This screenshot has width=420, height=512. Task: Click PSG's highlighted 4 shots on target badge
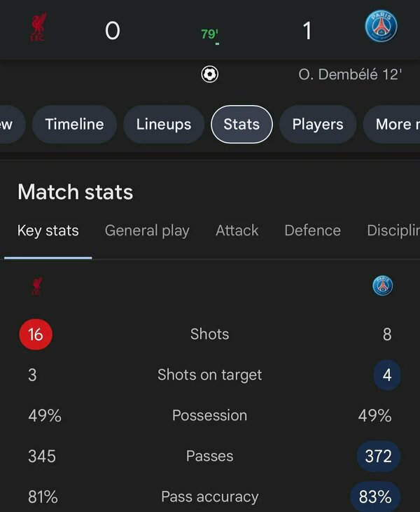tap(386, 375)
